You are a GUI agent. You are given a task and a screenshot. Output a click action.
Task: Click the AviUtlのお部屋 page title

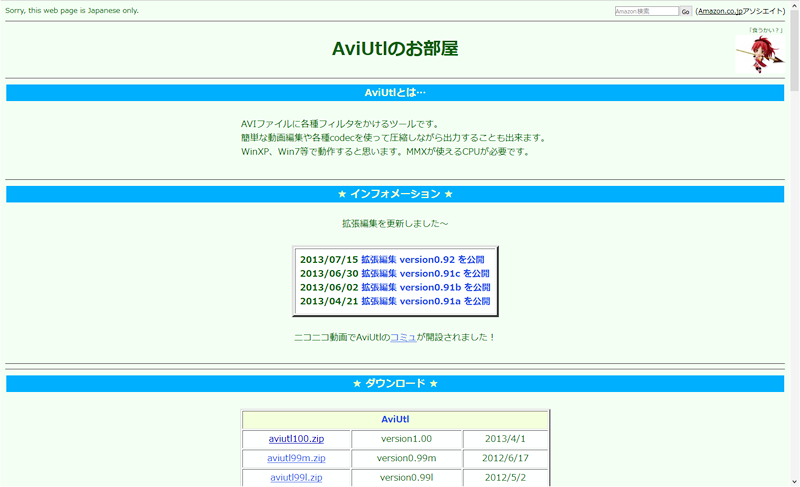(x=395, y=48)
